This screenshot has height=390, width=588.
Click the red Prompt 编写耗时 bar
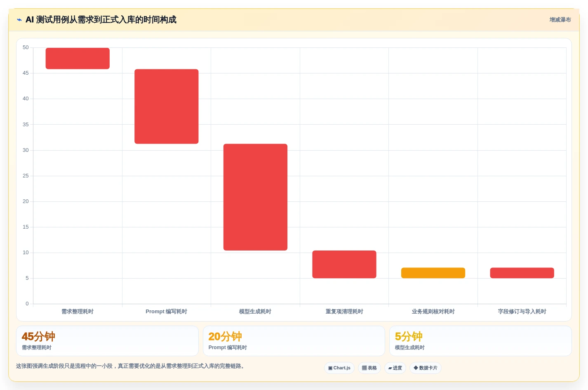click(167, 106)
